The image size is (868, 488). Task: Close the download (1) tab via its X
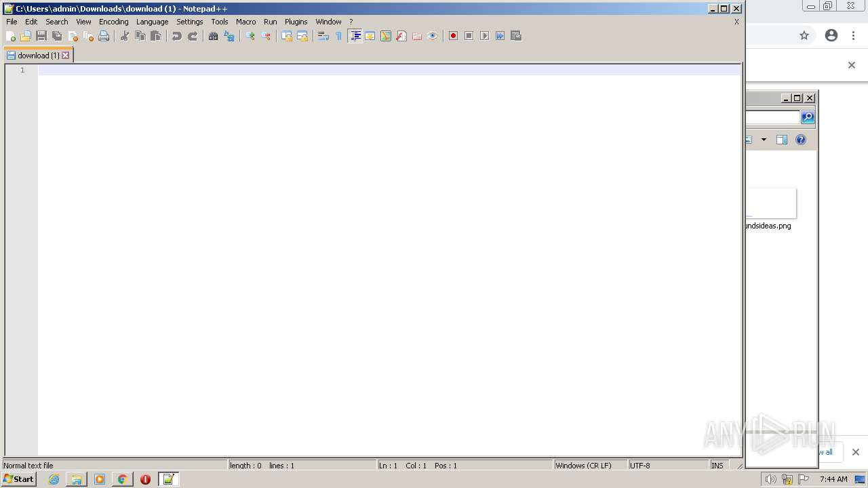pyautogui.click(x=66, y=56)
